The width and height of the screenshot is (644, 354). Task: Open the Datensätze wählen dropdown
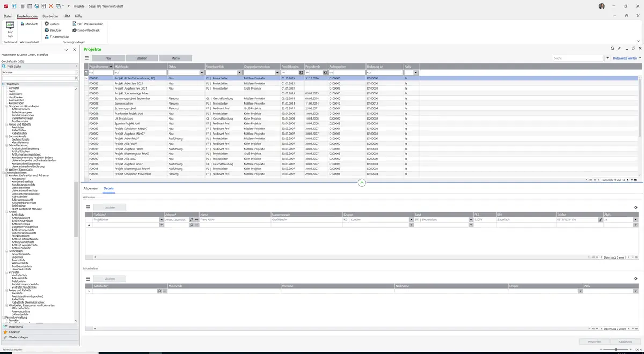point(627,58)
